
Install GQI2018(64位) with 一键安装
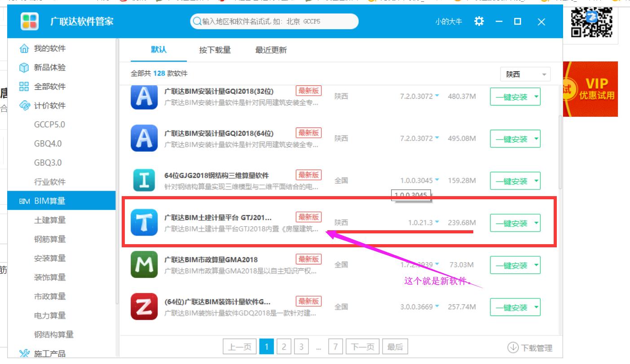(x=511, y=139)
